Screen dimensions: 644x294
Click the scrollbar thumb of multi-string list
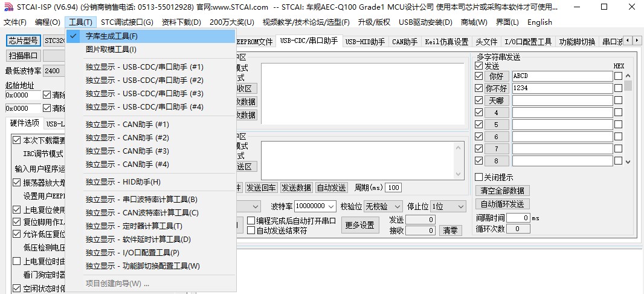click(x=628, y=86)
